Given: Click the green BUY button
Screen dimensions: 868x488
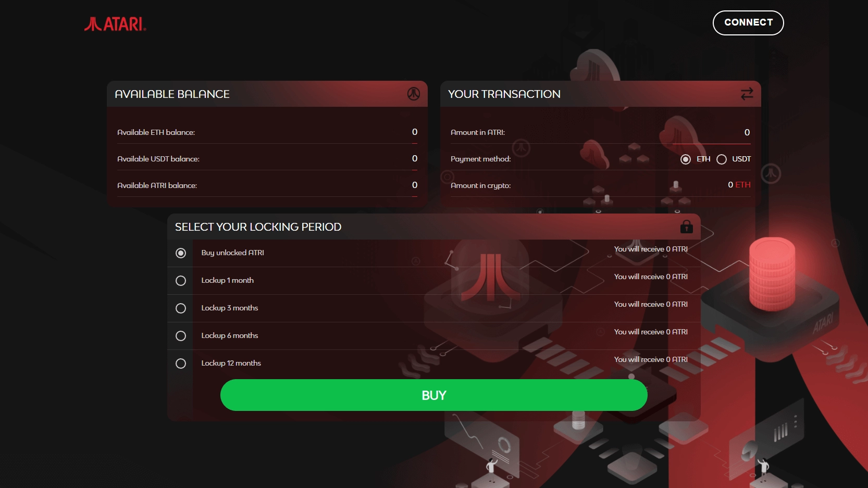Looking at the screenshot, I should [x=434, y=395].
